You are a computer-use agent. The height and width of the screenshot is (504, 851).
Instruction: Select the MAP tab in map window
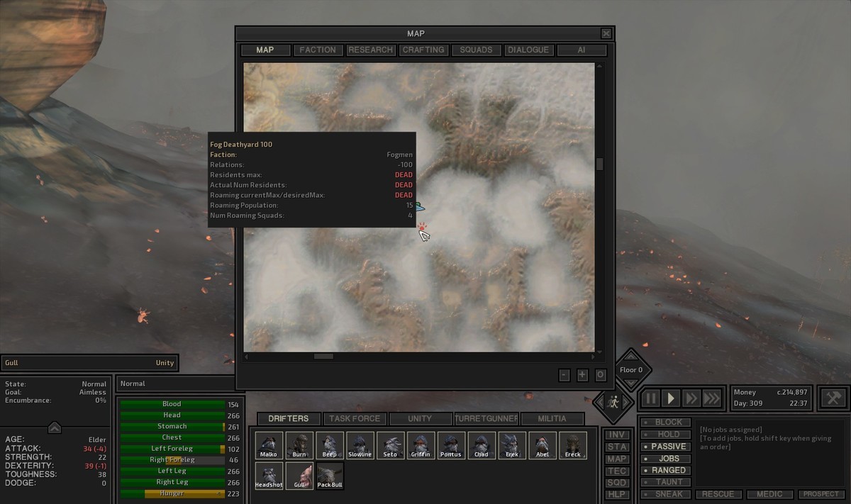coord(265,50)
